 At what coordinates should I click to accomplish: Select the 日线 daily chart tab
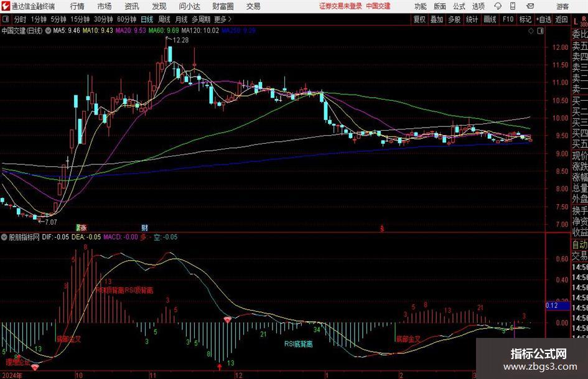coord(147,19)
